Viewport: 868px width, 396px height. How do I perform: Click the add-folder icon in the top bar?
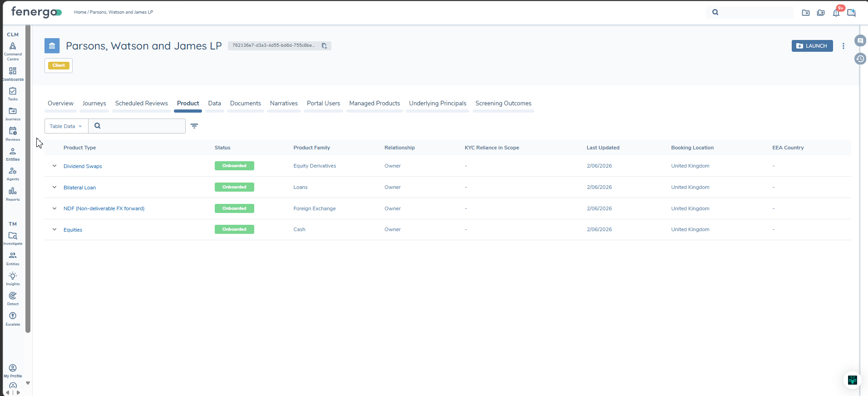click(x=806, y=13)
